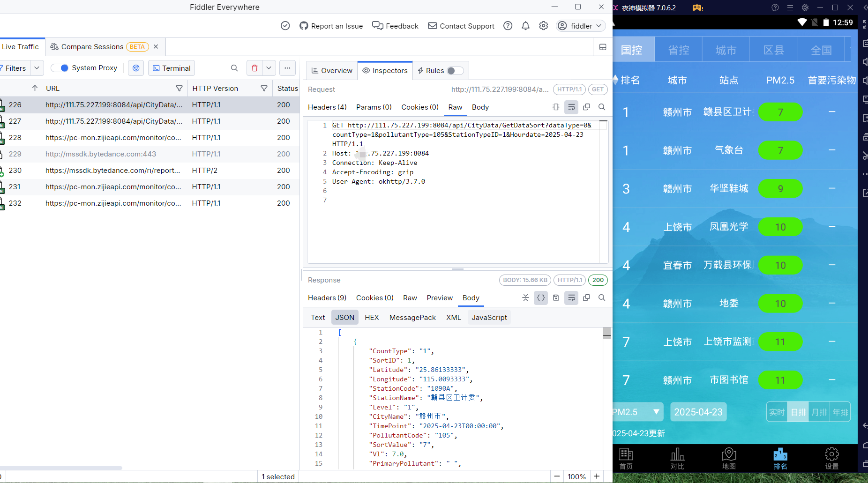Filter the URL column
The height and width of the screenshot is (483, 868).
click(x=179, y=88)
